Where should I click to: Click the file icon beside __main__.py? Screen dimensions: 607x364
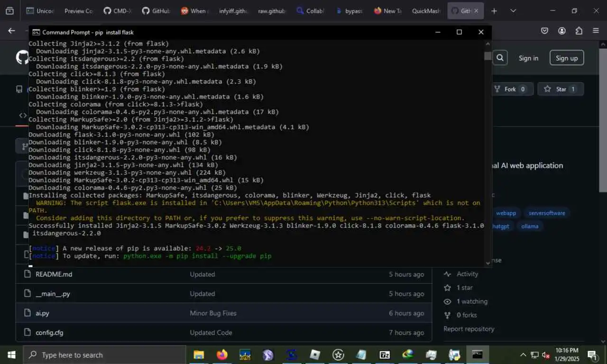27,294
